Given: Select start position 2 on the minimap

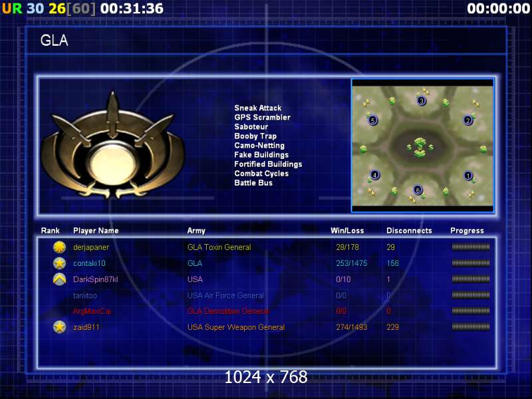Looking at the screenshot, I should click(468, 120).
